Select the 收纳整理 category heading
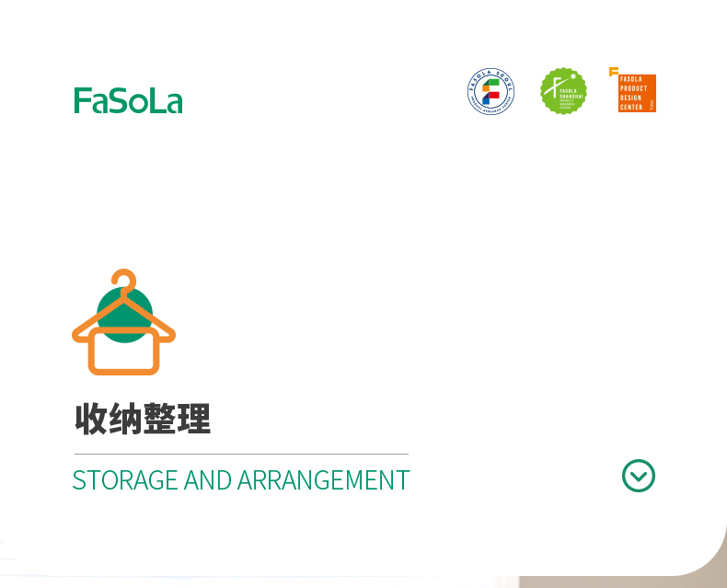This screenshot has width=727, height=588. (143, 419)
